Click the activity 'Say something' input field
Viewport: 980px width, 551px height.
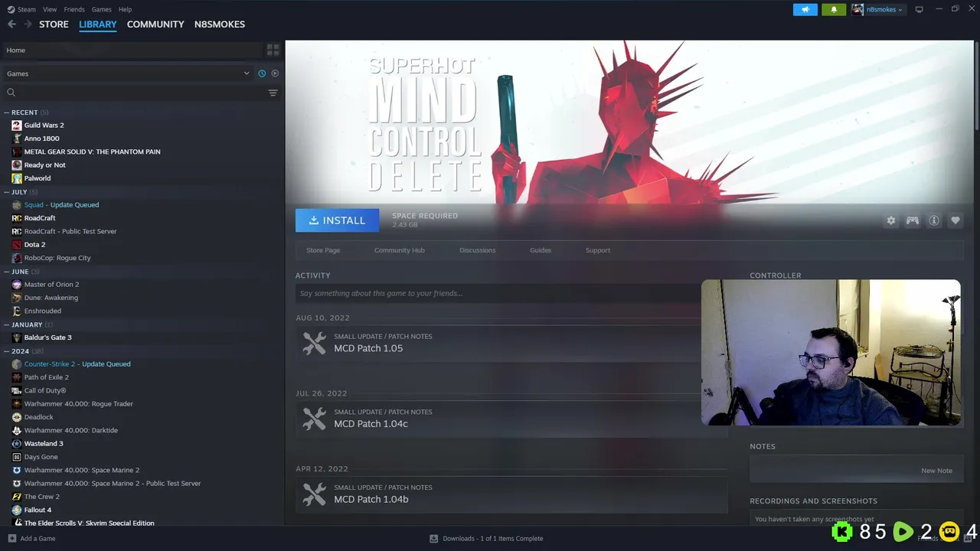coord(498,293)
